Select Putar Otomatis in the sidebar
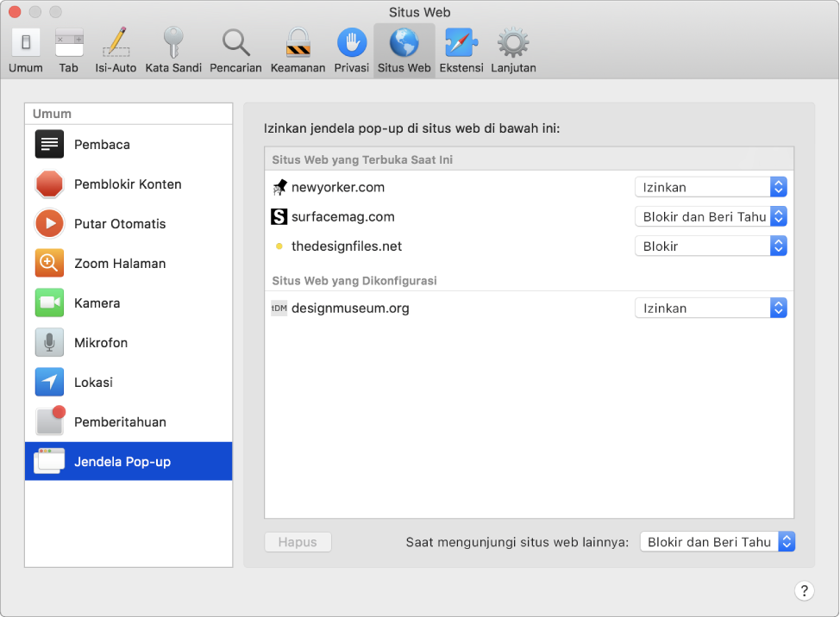 [129, 224]
